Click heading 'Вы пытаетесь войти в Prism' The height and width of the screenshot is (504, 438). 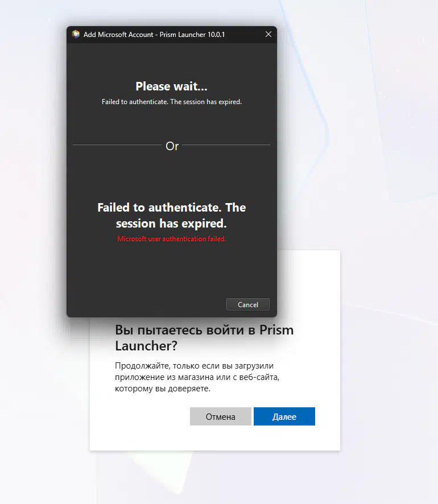204,330
